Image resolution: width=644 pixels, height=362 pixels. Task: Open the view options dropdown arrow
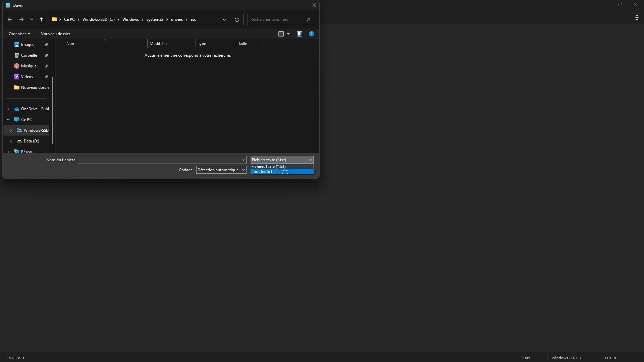click(x=288, y=34)
